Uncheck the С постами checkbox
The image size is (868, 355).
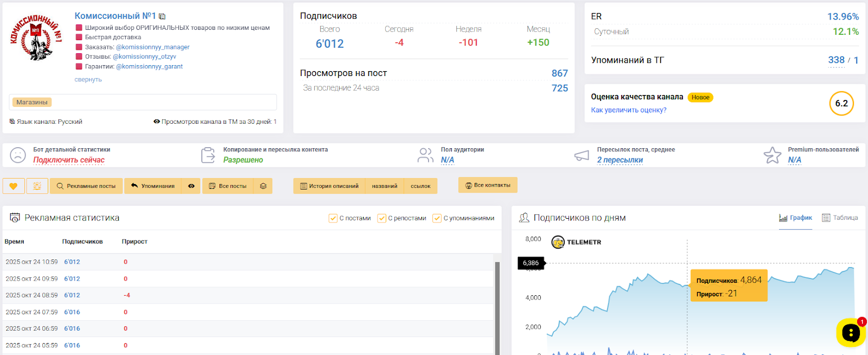pyautogui.click(x=333, y=218)
